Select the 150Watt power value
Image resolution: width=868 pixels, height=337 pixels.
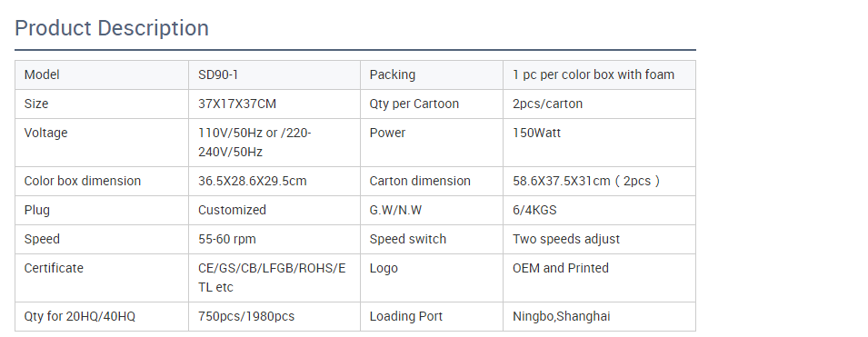pos(536,133)
